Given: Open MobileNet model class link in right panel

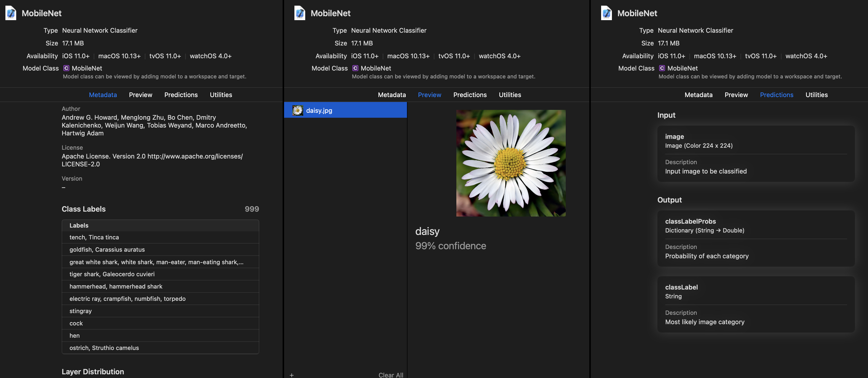Looking at the screenshot, I should tap(682, 68).
